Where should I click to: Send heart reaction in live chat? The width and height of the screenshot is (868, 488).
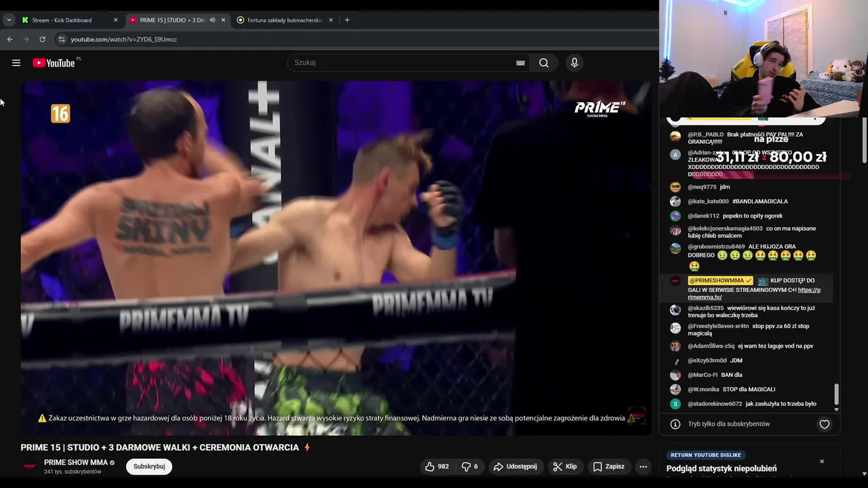(x=825, y=424)
